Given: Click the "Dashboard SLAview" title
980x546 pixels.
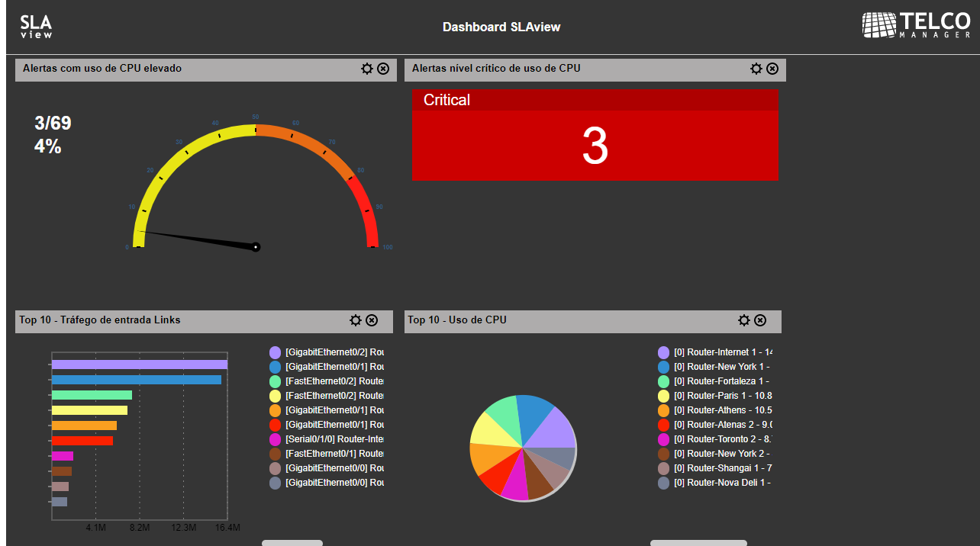Looking at the screenshot, I should pos(501,27).
